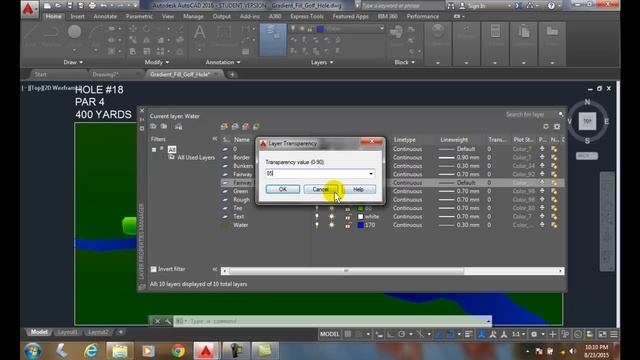Open the Drawing2 file tab
640x360 pixels.
pos(105,74)
